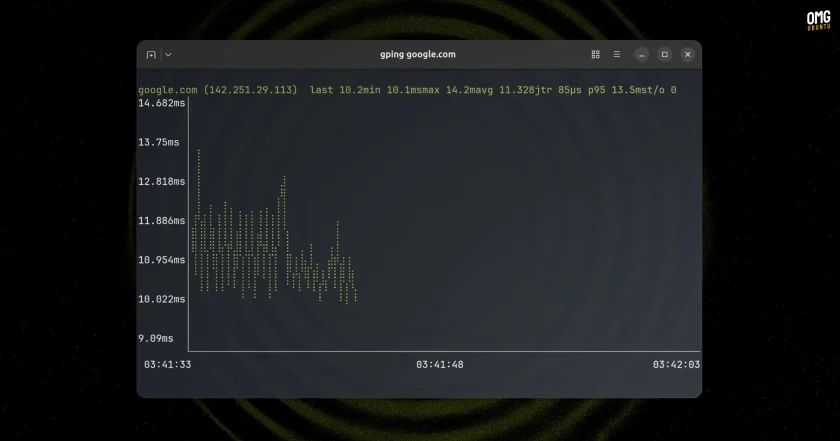
Task: Click the '10.954ms' axis label
Action: coord(162,260)
